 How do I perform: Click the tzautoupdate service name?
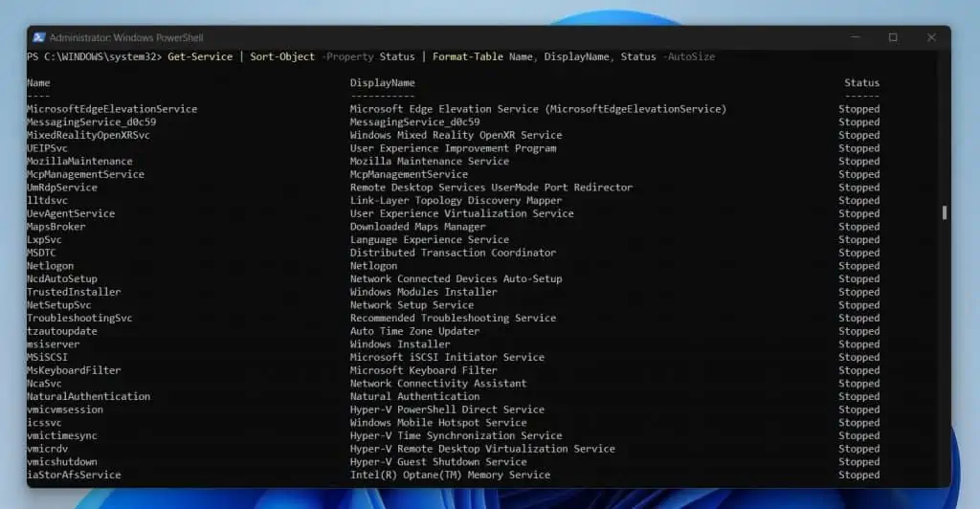point(62,332)
